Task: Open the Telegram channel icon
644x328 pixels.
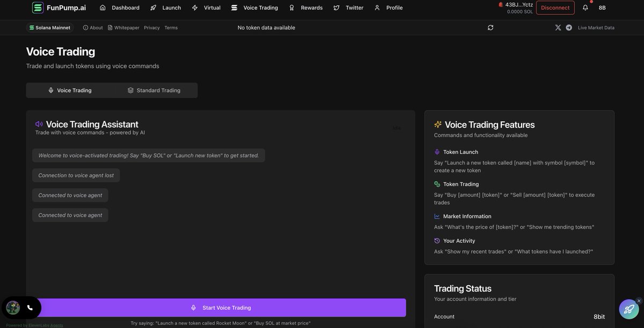Action: pos(569,27)
